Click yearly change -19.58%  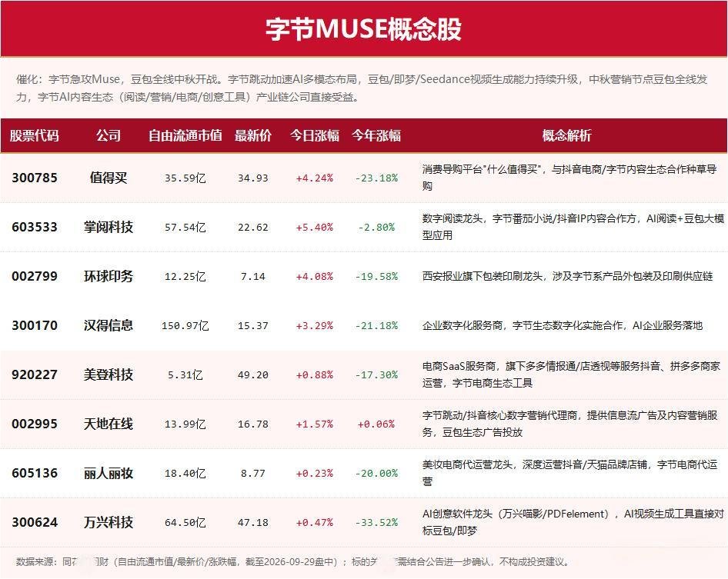(376, 277)
